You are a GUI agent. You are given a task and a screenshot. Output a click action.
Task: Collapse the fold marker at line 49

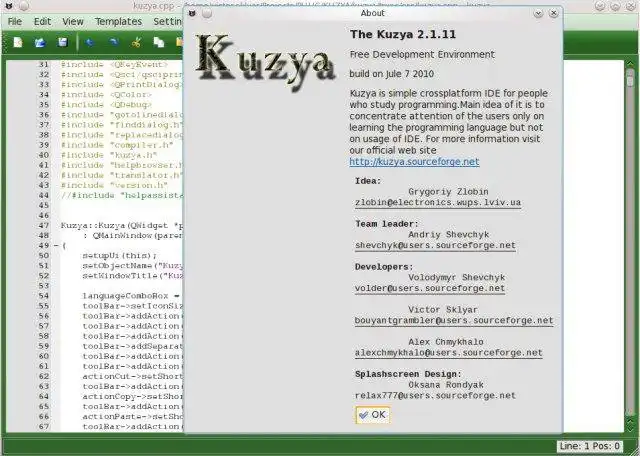[x=56, y=246]
